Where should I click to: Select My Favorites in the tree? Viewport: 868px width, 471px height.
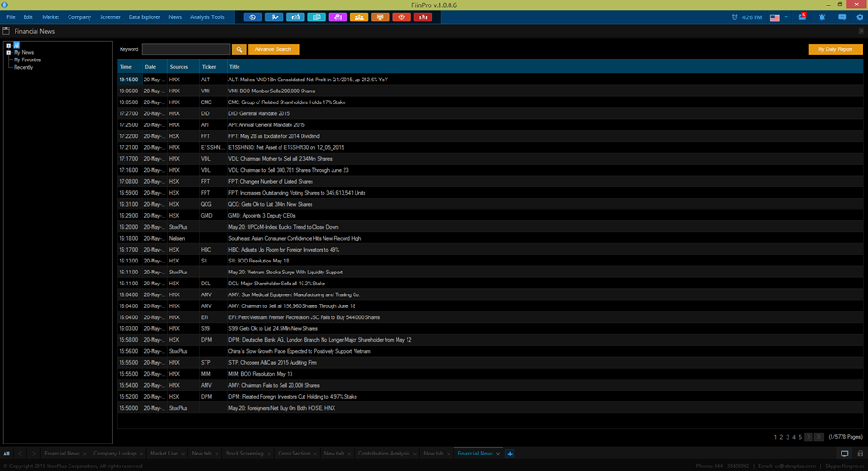click(x=27, y=59)
